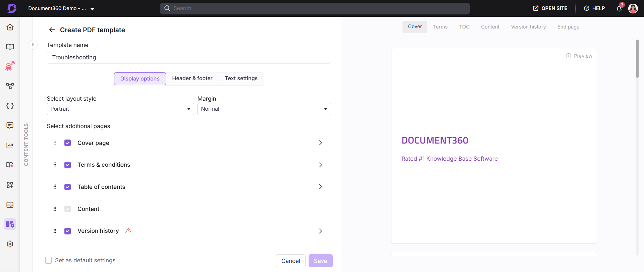Open the API documentation braces icon
Screen dimensions: 644x272
point(10,106)
